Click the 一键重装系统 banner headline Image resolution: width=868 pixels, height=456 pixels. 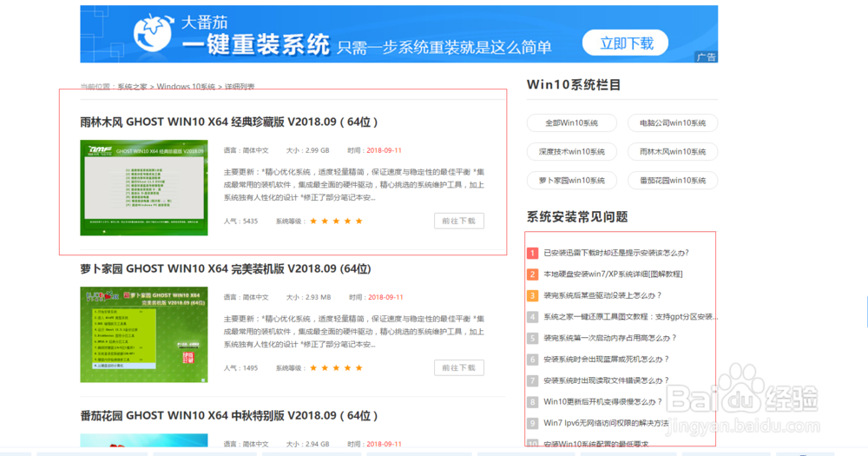coord(256,43)
